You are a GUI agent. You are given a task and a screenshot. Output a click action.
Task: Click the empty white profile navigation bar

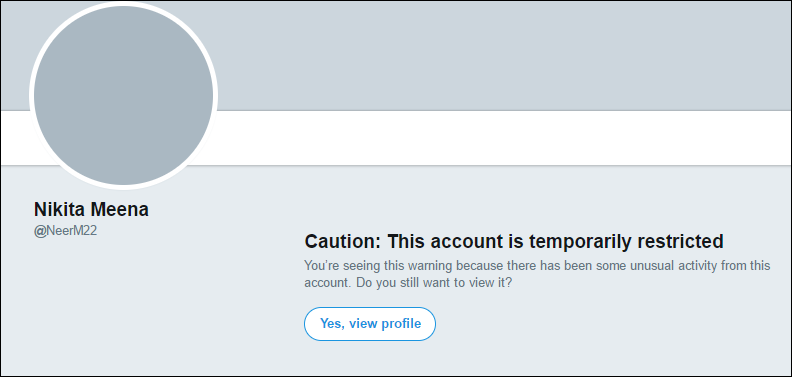[503, 137]
